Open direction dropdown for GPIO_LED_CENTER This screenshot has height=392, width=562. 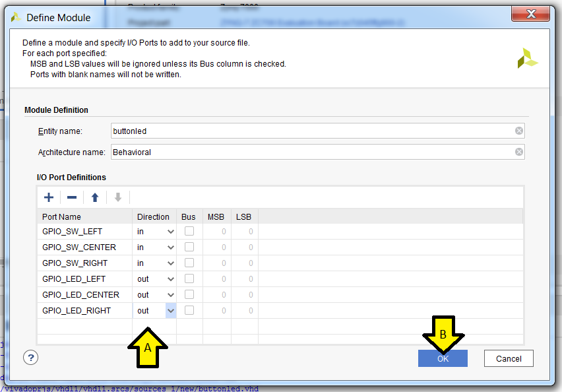tap(171, 295)
